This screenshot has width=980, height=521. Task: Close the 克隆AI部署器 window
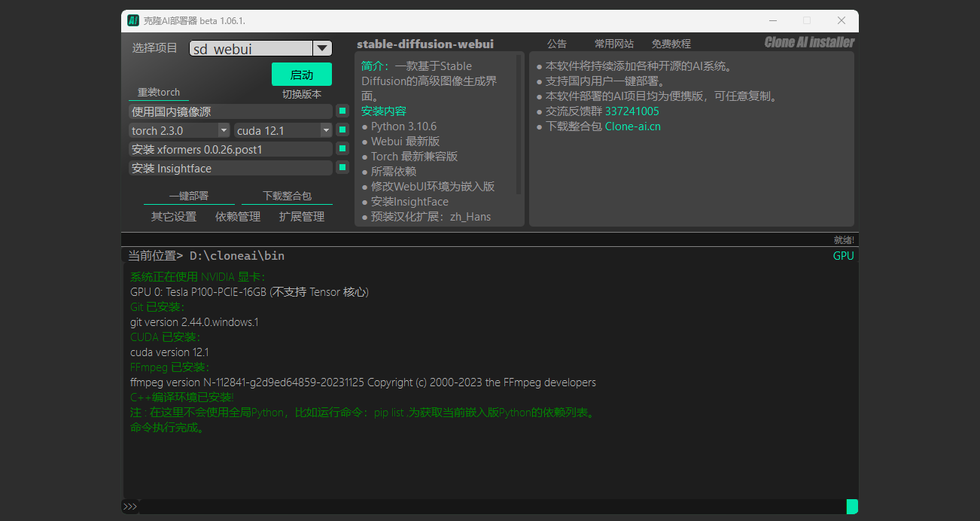click(842, 20)
